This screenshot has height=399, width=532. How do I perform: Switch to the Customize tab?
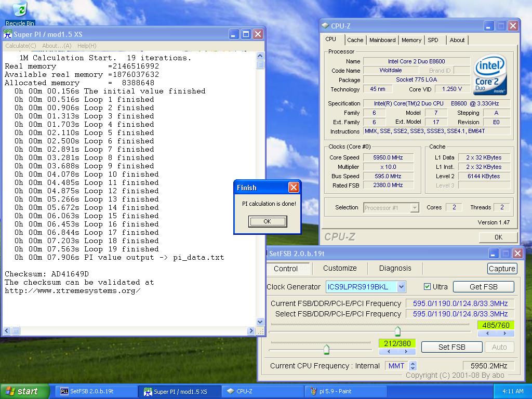click(340, 268)
